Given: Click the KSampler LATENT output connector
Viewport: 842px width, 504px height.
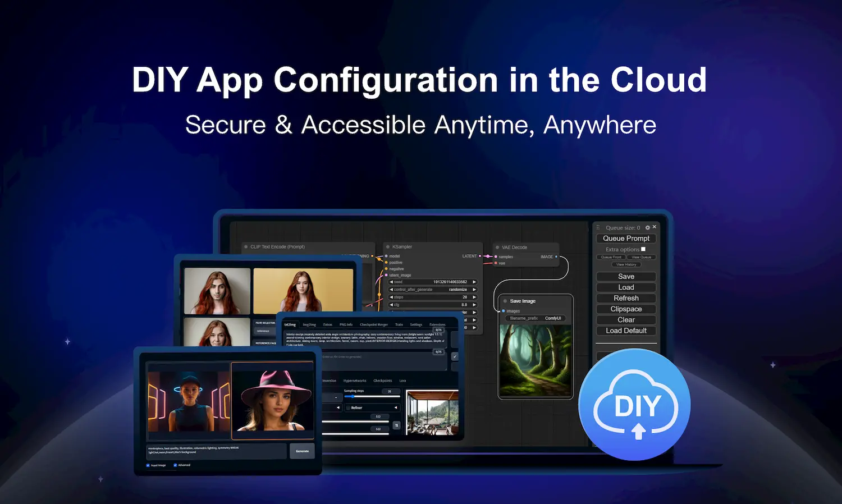Looking at the screenshot, I should point(480,256).
